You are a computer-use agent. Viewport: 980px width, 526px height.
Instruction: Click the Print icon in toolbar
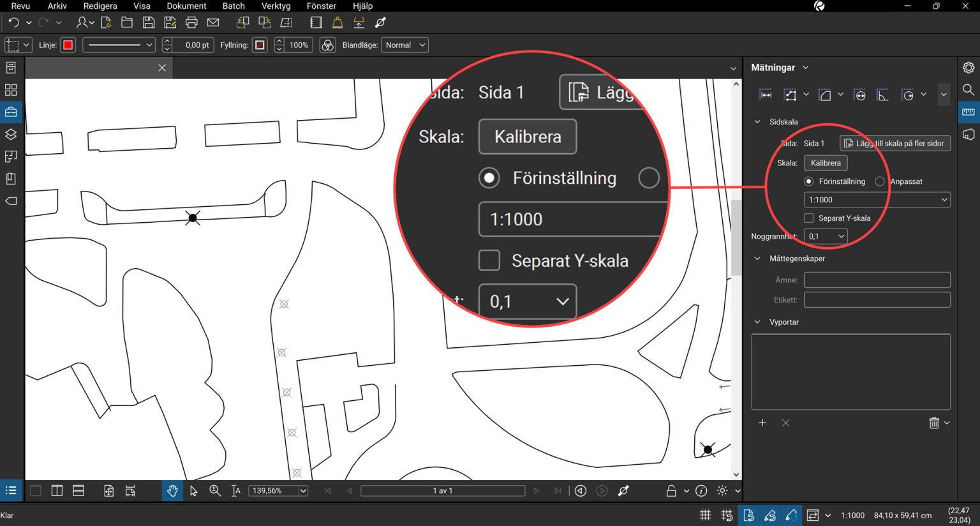pos(191,23)
